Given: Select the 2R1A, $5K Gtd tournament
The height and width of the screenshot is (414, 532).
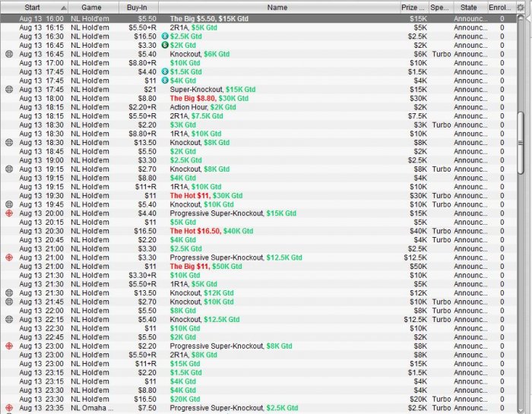Looking at the screenshot, I should tap(258, 27).
